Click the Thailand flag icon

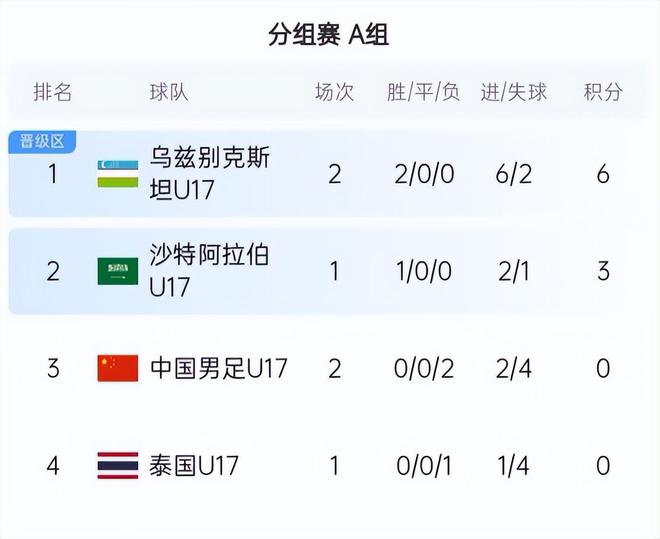(x=117, y=465)
